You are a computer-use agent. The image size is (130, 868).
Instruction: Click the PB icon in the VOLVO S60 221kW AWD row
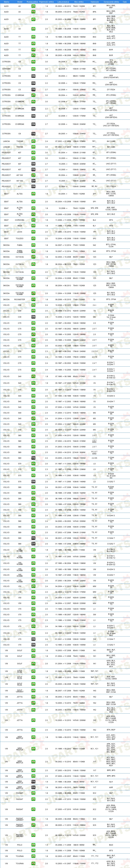point(33,452)
